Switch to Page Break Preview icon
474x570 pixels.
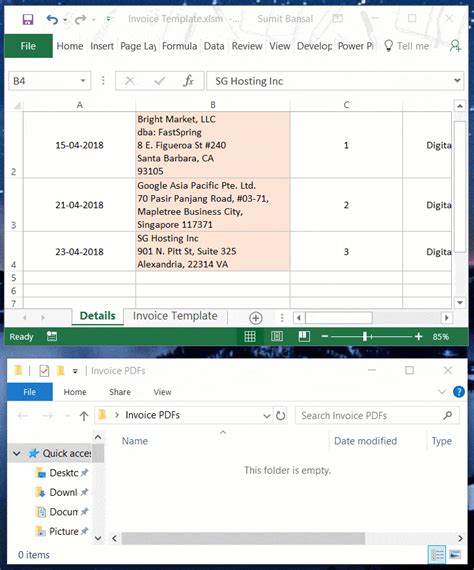304,336
